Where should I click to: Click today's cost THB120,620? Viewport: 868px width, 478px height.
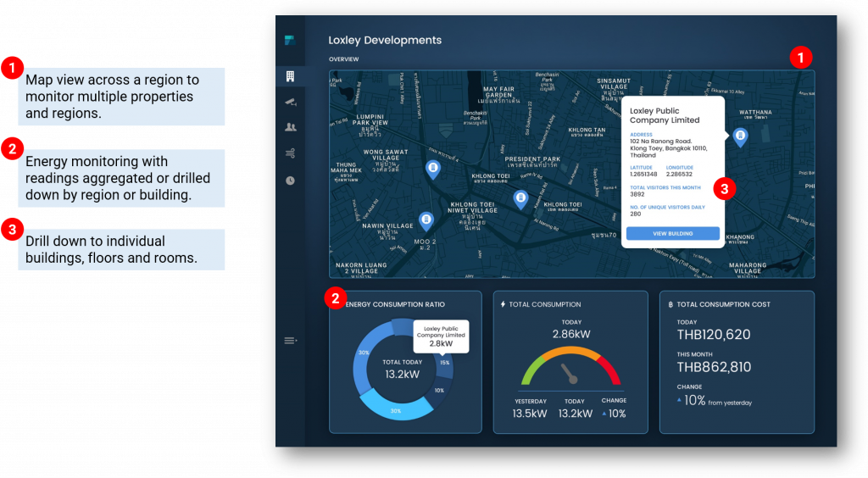[714, 335]
